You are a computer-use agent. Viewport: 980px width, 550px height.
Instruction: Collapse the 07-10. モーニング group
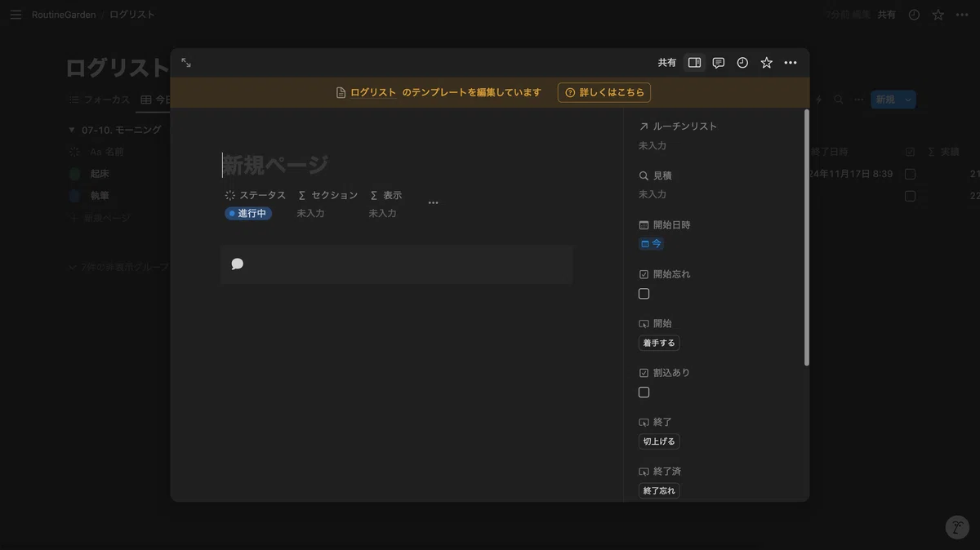[72, 130]
